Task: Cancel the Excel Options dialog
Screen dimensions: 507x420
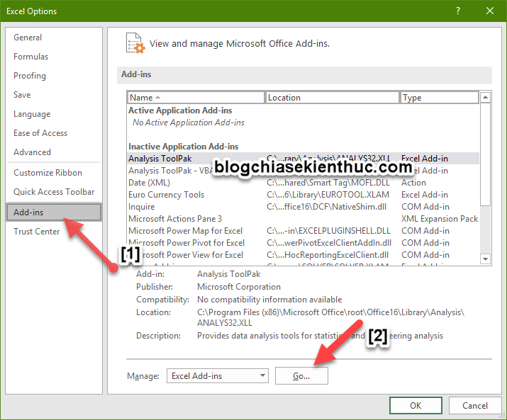Action: click(x=474, y=405)
